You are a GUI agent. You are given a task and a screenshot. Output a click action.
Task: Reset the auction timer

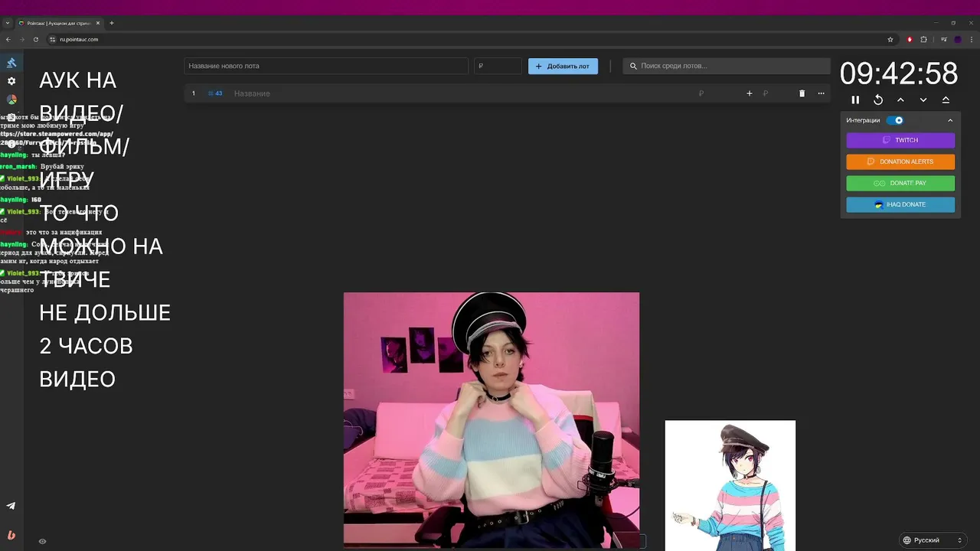pos(878,99)
